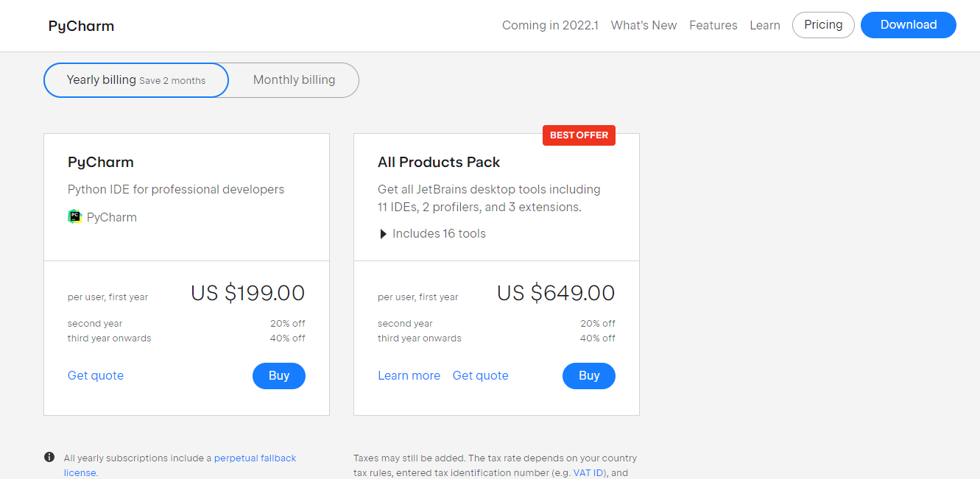980x479 pixels.
Task: Open Coming in 2022.1 page
Action: (550, 25)
